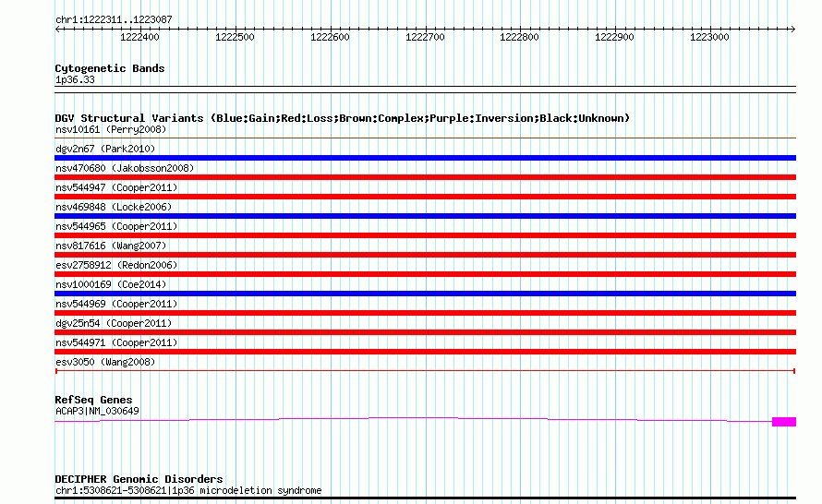Click the red loss bar under dgv25n54
Viewport: 822px width, 504px height.
point(425,332)
